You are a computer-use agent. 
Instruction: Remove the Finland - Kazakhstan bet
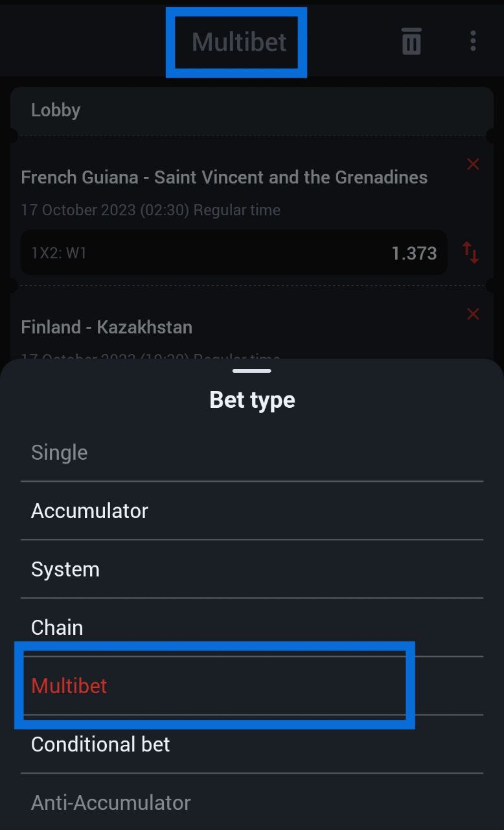tap(473, 314)
